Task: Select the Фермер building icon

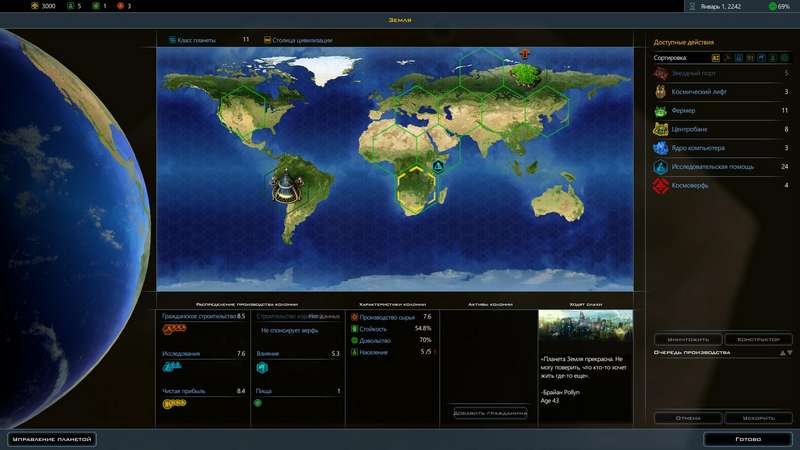Action: [661, 111]
